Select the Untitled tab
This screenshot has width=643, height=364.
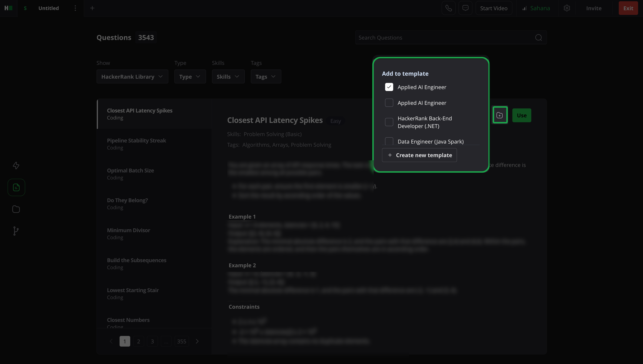pos(49,8)
